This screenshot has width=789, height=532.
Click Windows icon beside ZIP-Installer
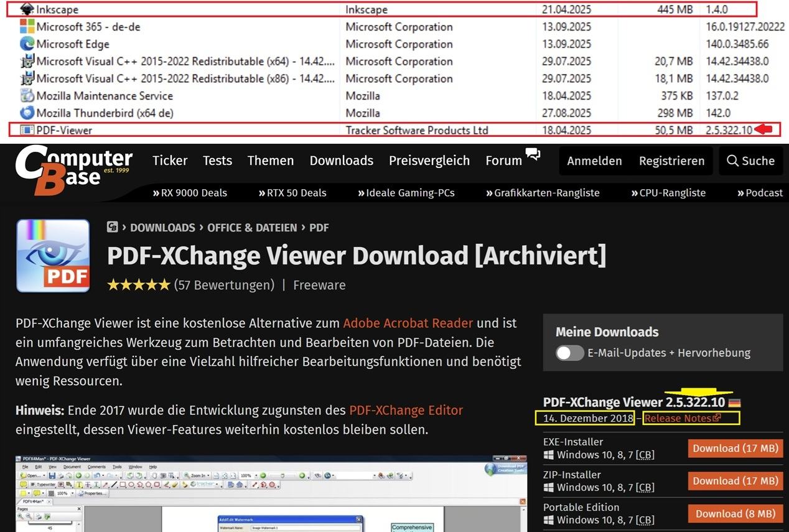pos(548,487)
